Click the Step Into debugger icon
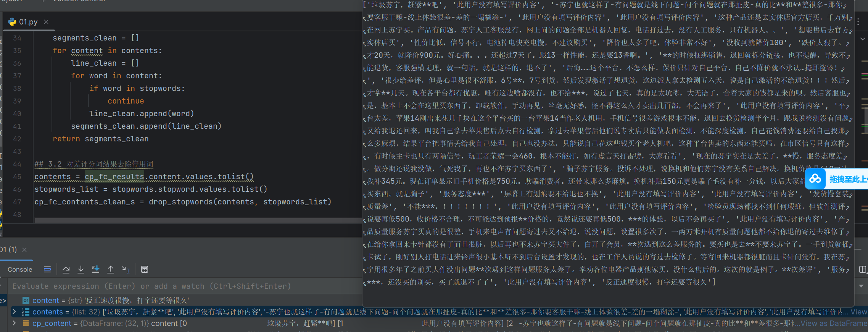Screen dimensions: 868x332 pyautogui.click(x=81, y=269)
